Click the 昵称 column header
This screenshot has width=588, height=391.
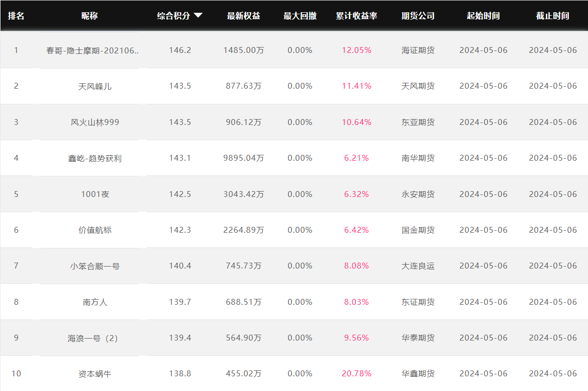pos(90,16)
